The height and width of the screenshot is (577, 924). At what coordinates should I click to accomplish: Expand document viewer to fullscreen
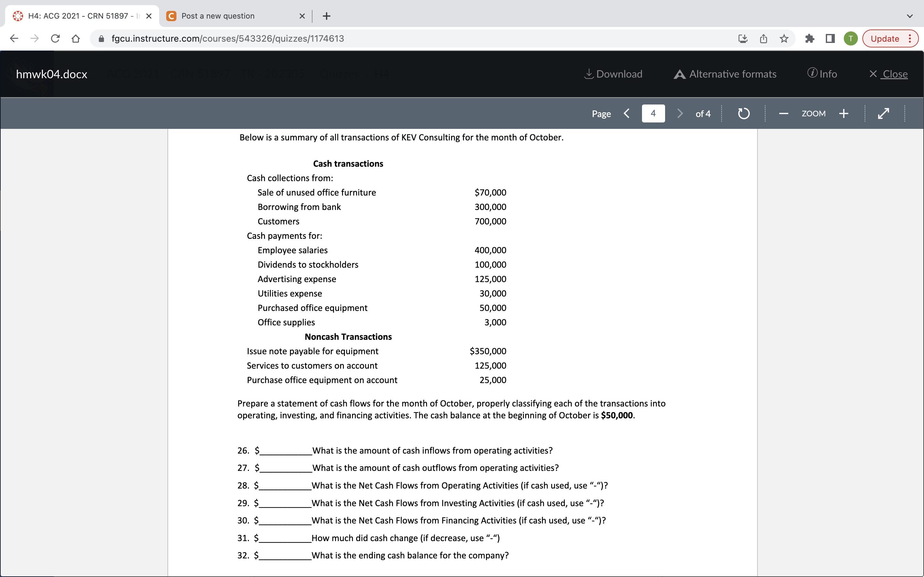pos(884,114)
